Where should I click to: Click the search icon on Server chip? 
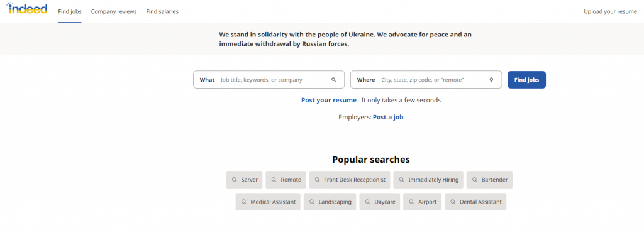pyautogui.click(x=235, y=180)
